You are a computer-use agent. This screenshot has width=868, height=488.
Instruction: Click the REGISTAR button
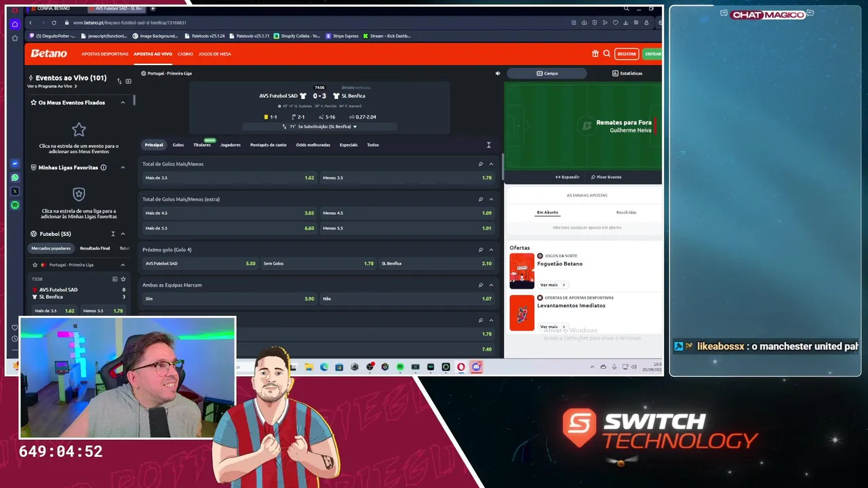click(x=627, y=54)
